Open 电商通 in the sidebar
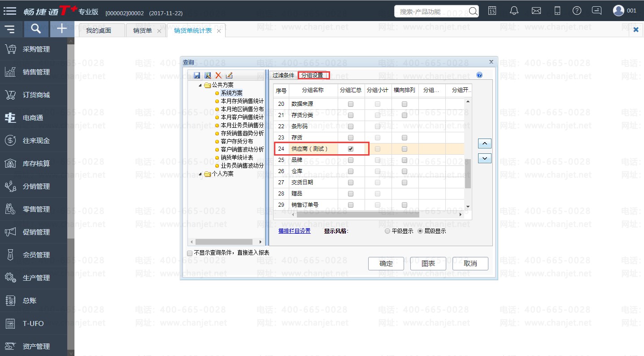The width and height of the screenshot is (644, 356). 34,118
